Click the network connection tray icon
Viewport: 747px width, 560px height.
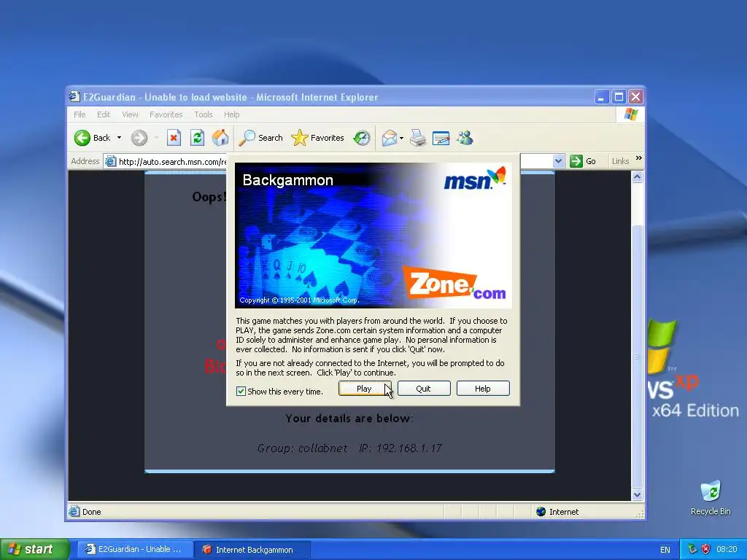tap(692, 550)
